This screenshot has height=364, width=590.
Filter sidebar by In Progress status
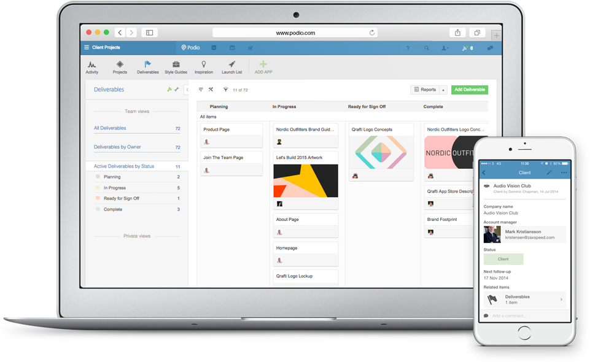[x=138, y=188]
